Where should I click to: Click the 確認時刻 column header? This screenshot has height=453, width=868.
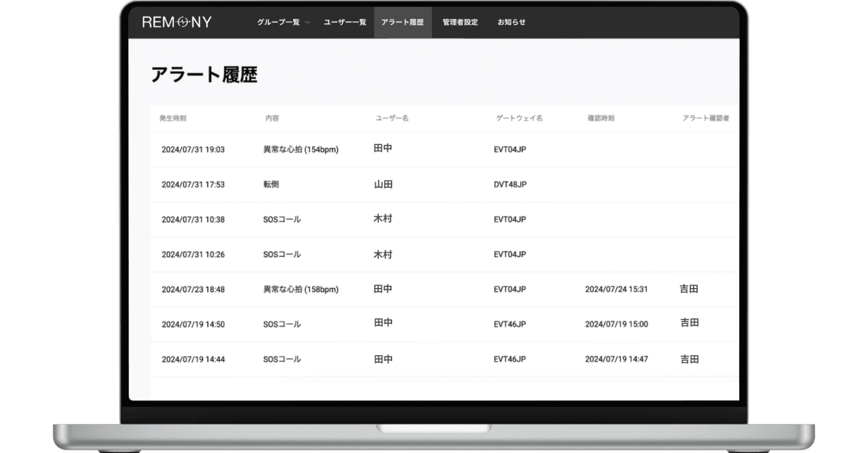point(601,118)
